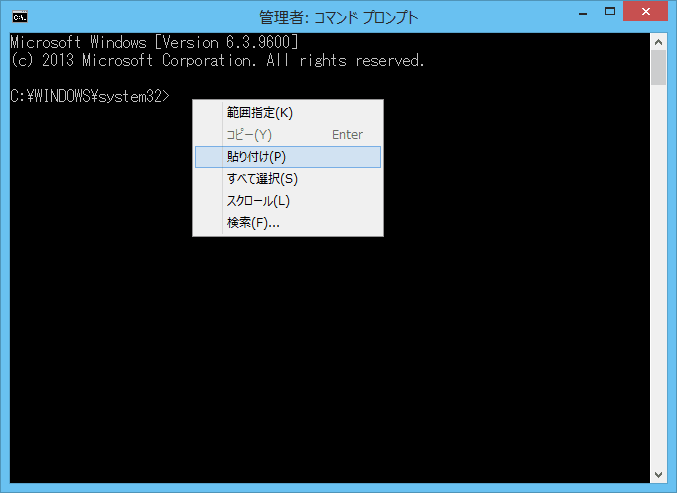This screenshot has height=493, width=677.
Task: Close the Command Prompt window
Action: click(645, 12)
